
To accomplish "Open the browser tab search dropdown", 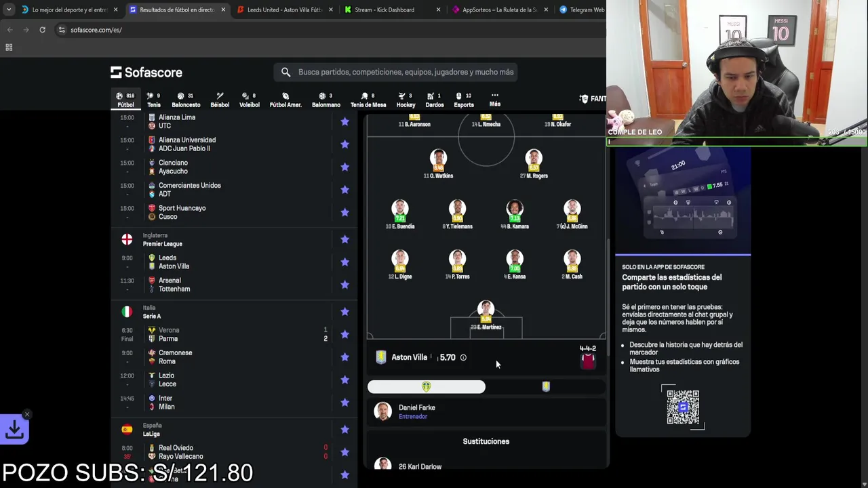I will tap(9, 9).
